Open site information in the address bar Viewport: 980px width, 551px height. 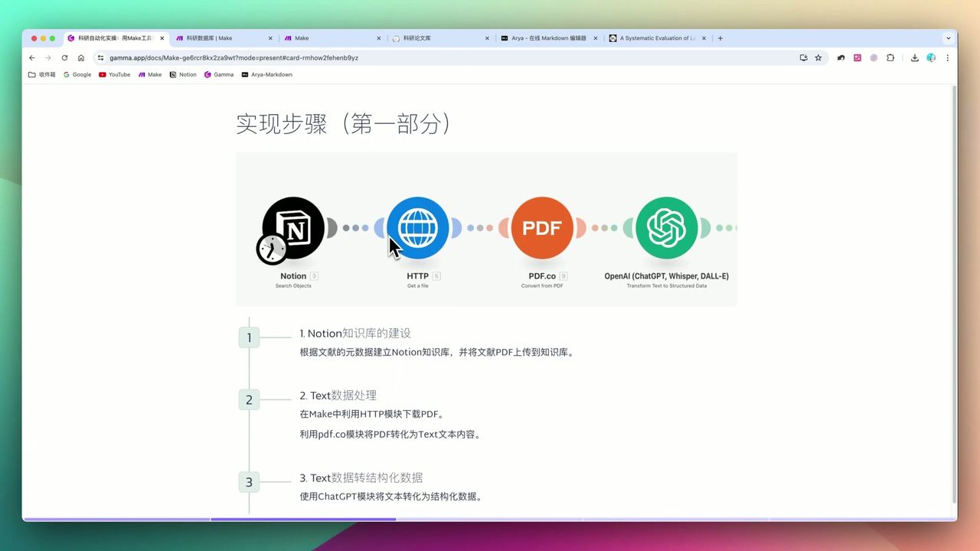click(x=100, y=57)
